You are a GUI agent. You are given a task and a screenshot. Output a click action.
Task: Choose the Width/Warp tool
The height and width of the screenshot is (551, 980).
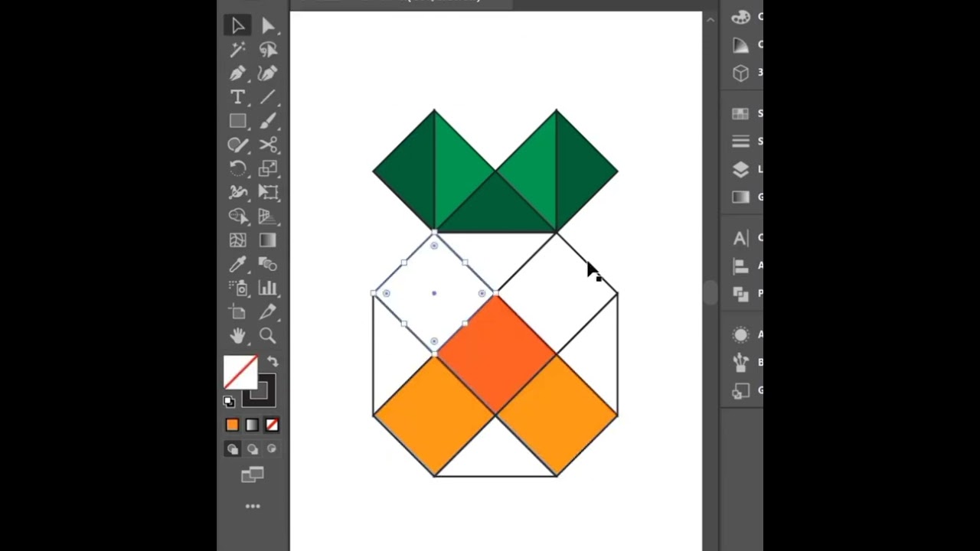pos(237,192)
